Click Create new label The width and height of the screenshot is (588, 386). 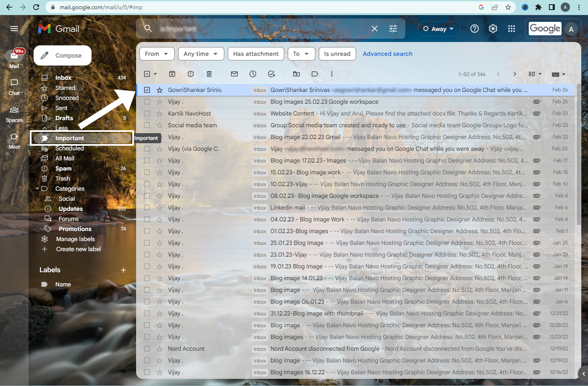click(x=78, y=249)
